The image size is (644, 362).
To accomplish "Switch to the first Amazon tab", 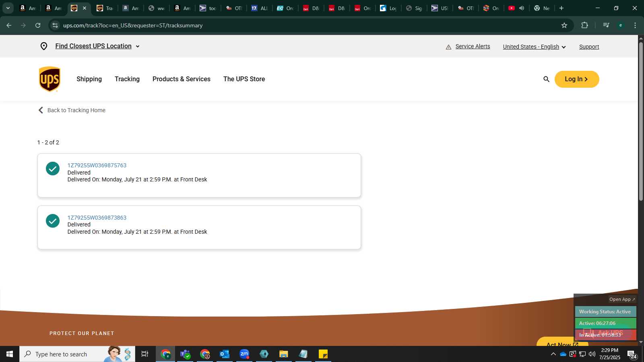I will pos(27,8).
